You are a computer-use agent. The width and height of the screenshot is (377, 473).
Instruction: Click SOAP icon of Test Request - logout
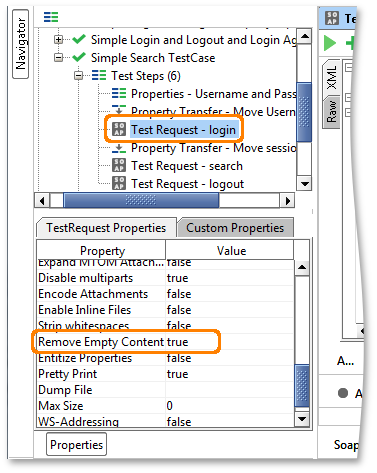tap(119, 183)
